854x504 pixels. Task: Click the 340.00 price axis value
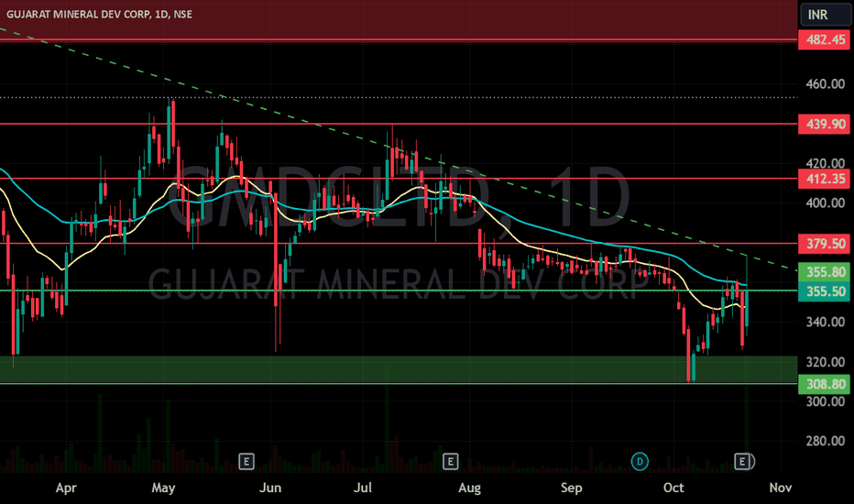click(825, 322)
